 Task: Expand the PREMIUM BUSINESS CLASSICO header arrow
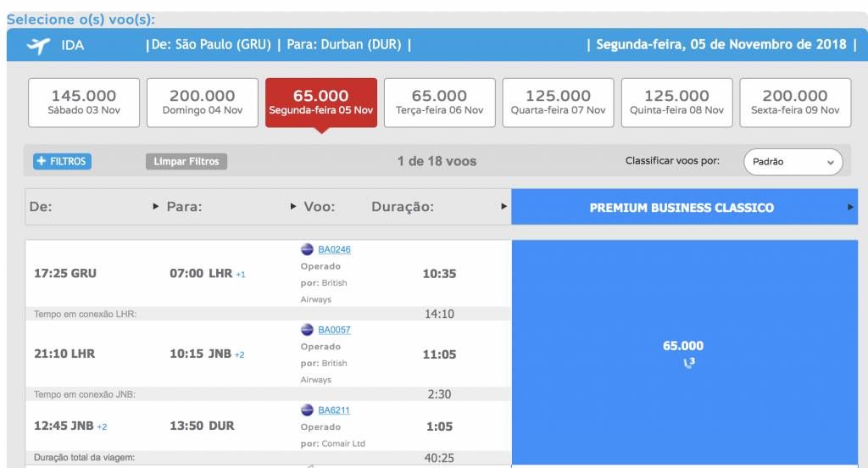point(850,207)
